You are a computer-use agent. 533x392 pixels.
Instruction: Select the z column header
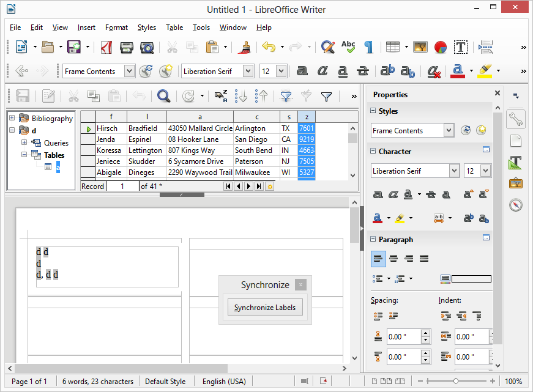click(x=307, y=117)
